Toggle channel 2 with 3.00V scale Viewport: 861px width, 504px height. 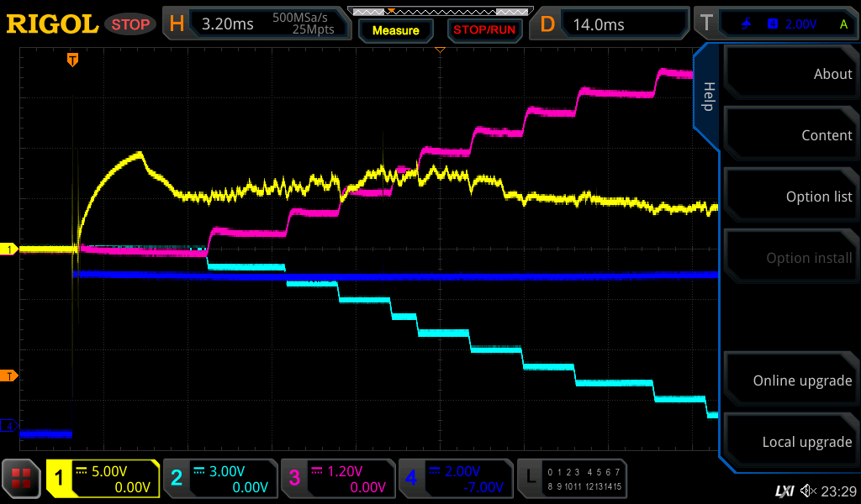click(219, 479)
